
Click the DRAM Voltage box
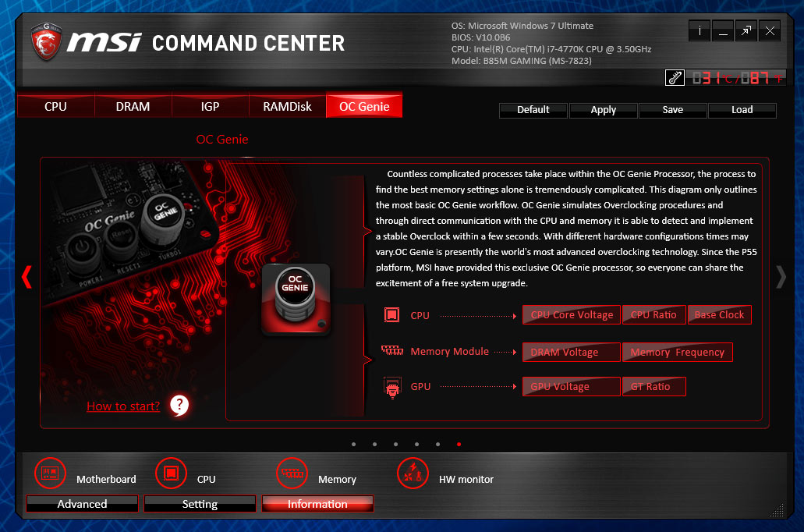pos(572,352)
